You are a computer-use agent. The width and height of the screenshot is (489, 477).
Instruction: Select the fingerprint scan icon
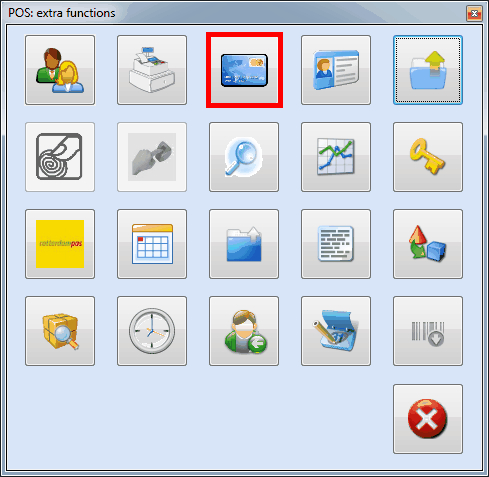coord(60,157)
